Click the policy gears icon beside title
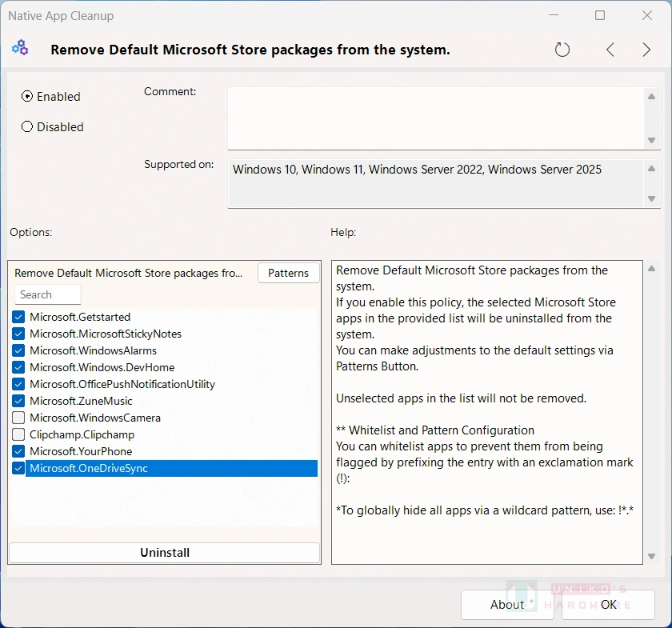Screen dimensions: 672x628 pos(20,47)
